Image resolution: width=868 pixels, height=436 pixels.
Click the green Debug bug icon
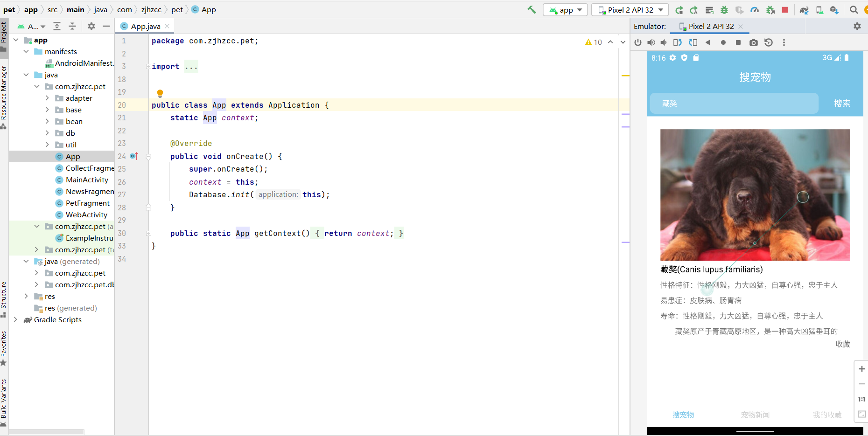724,10
